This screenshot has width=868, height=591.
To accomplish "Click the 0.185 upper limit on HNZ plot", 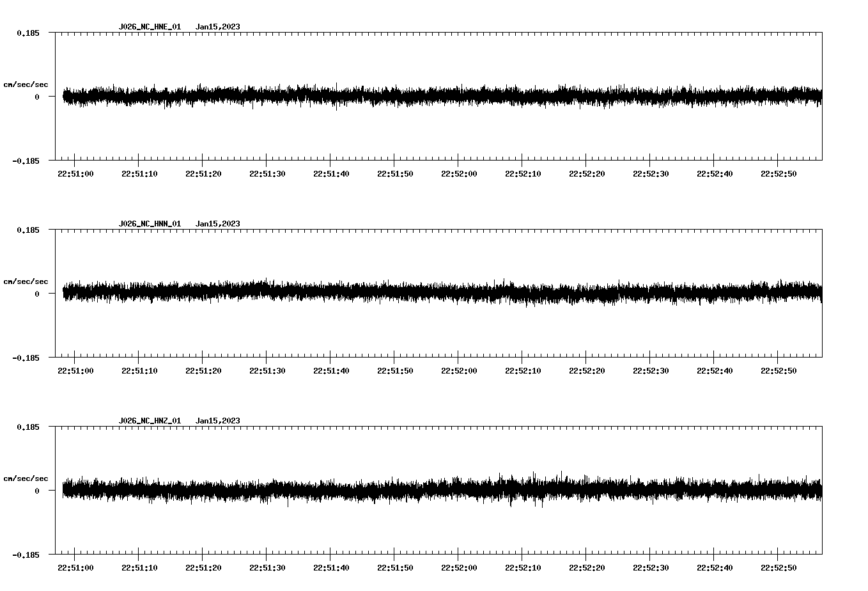I will (x=27, y=427).
